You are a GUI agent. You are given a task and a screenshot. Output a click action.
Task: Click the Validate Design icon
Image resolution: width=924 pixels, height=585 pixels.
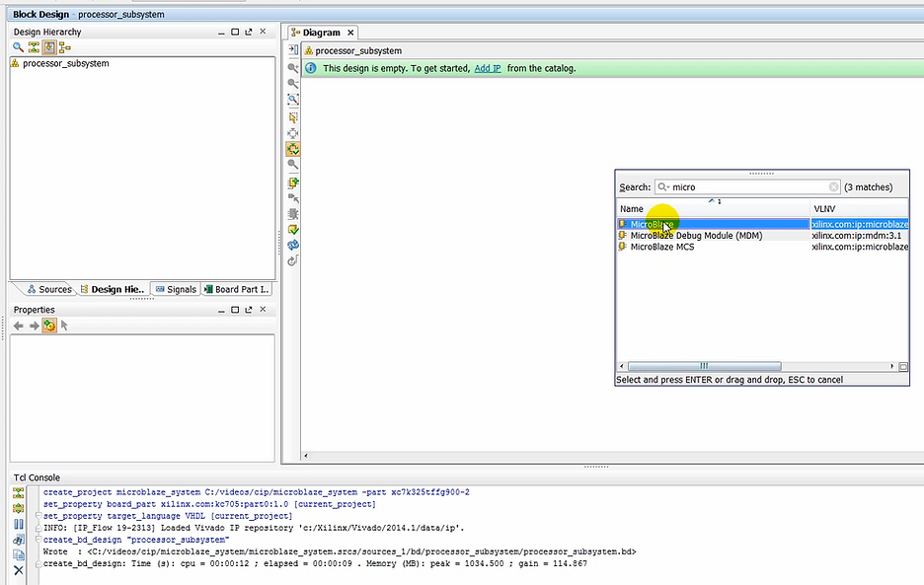[x=293, y=229]
